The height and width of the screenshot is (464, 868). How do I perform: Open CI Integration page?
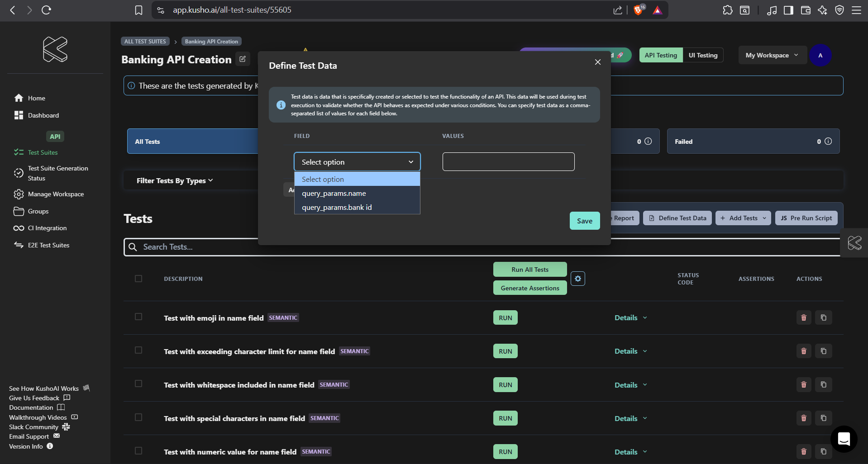click(40, 228)
